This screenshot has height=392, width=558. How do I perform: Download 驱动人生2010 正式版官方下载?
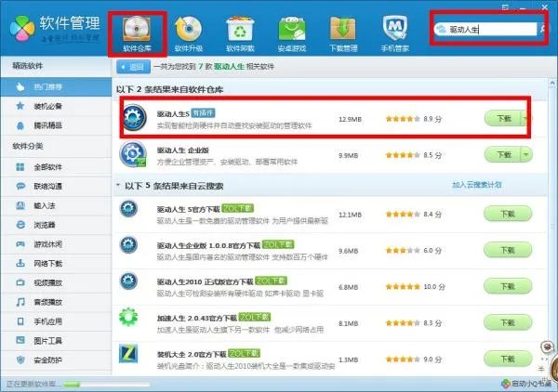point(508,286)
